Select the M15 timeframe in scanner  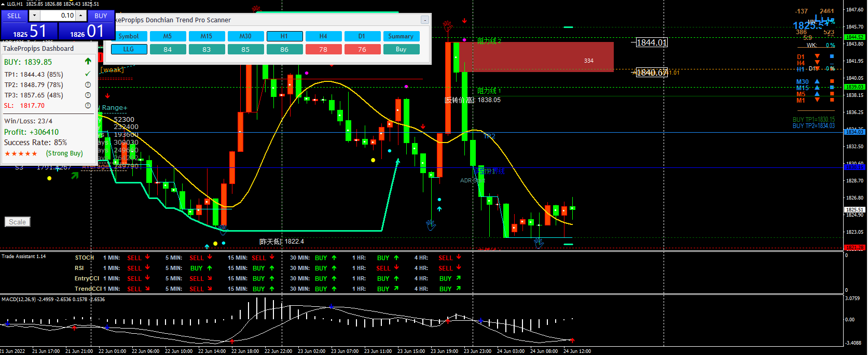[206, 36]
